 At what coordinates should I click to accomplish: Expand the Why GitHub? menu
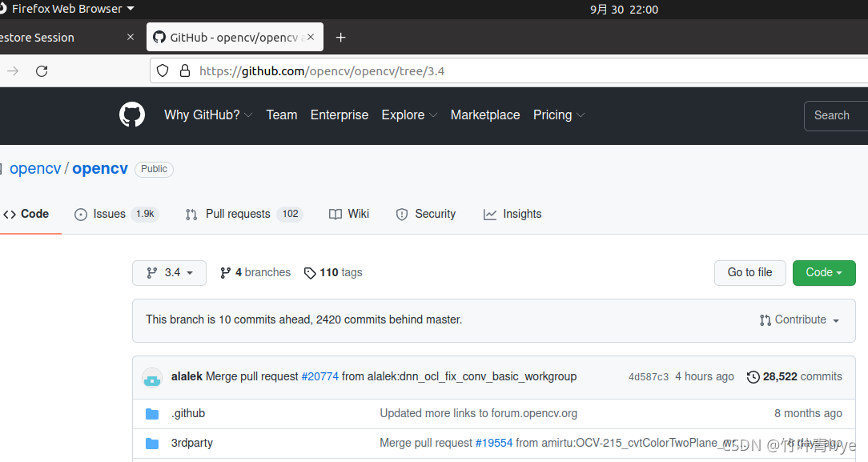pos(208,115)
